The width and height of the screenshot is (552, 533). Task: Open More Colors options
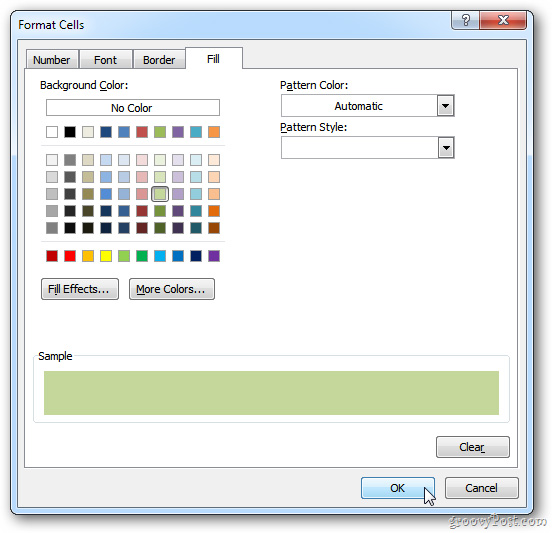click(172, 289)
